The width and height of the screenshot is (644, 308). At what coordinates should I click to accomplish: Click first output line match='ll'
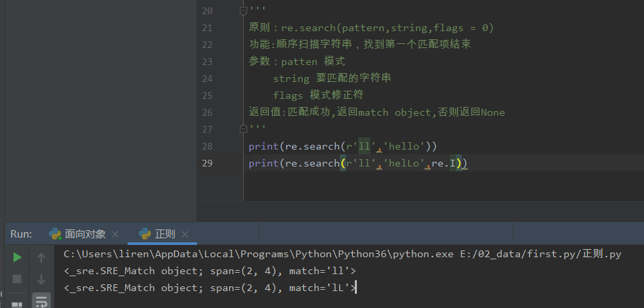click(210, 271)
